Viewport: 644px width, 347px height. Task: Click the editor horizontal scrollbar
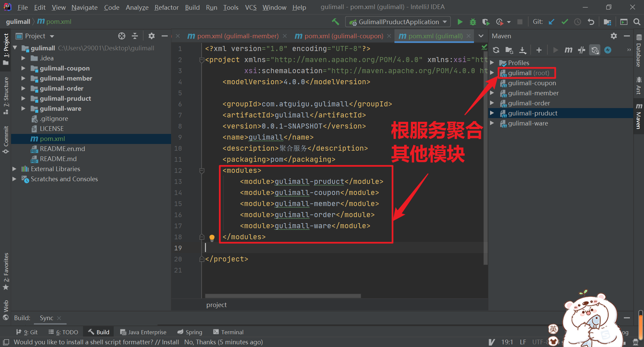point(283,296)
